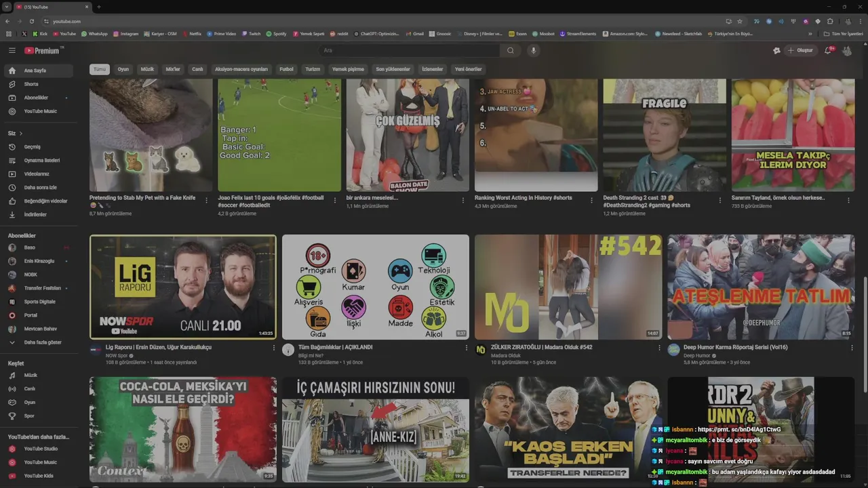The image size is (868, 488).
Task: Open options for Madara Olduk #542 video
Action: coord(659,348)
